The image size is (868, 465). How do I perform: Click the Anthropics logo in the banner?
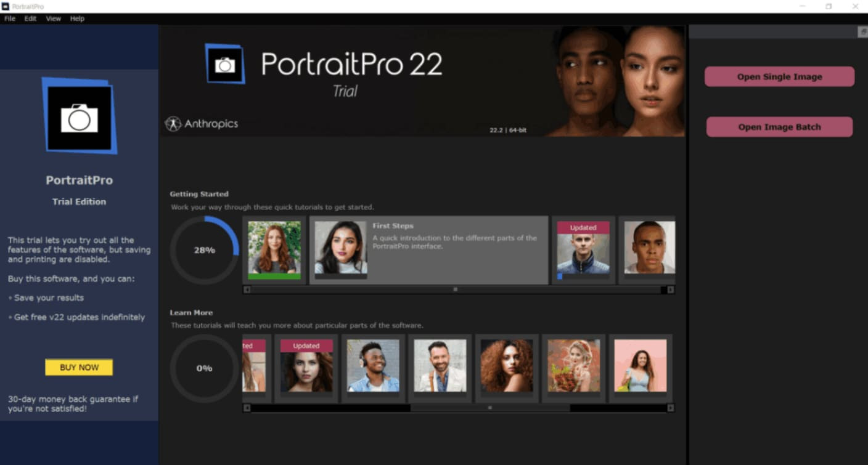click(x=202, y=124)
